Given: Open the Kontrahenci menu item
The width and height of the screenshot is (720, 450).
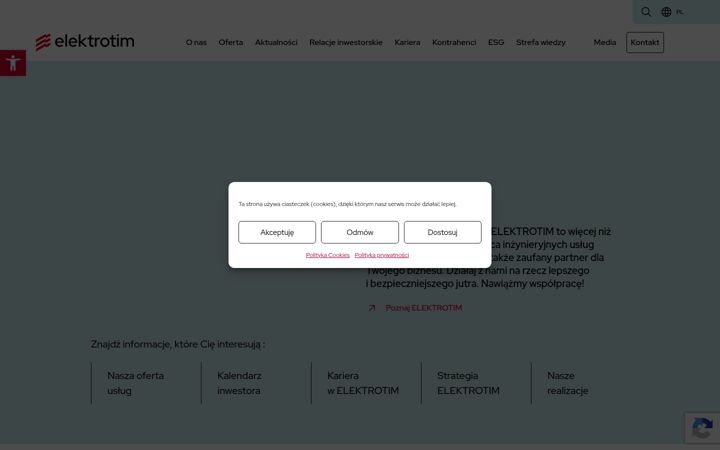Looking at the screenshot, I should click(454, 42).
